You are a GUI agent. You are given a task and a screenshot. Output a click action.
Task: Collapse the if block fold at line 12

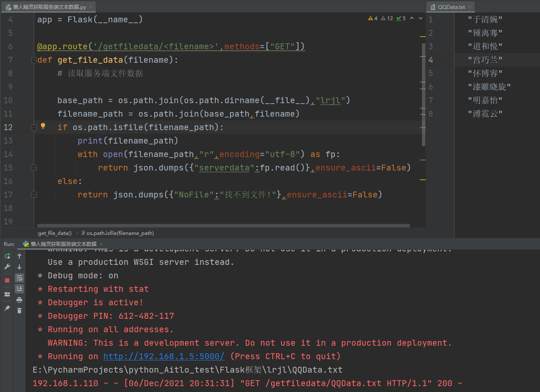34,128
